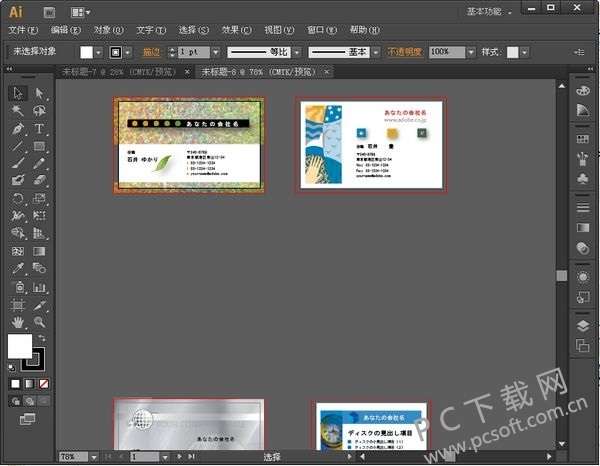Select the Zoom tool

(39, 323)
